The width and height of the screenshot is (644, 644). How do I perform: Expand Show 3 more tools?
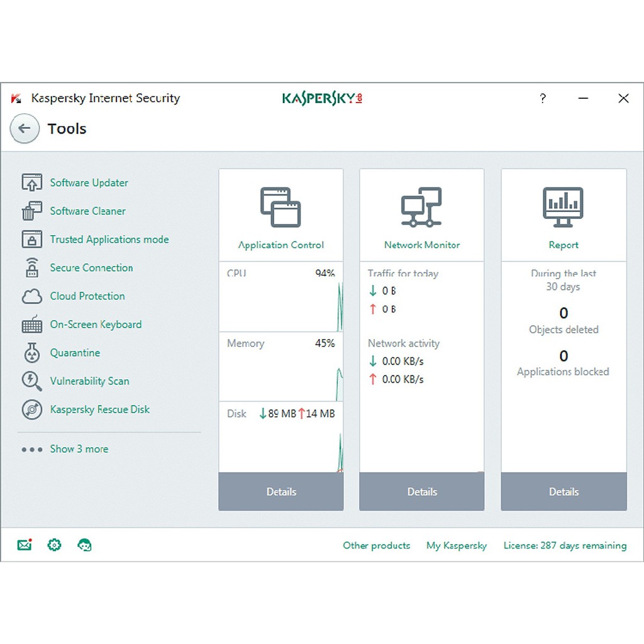[x=79, y=448]
